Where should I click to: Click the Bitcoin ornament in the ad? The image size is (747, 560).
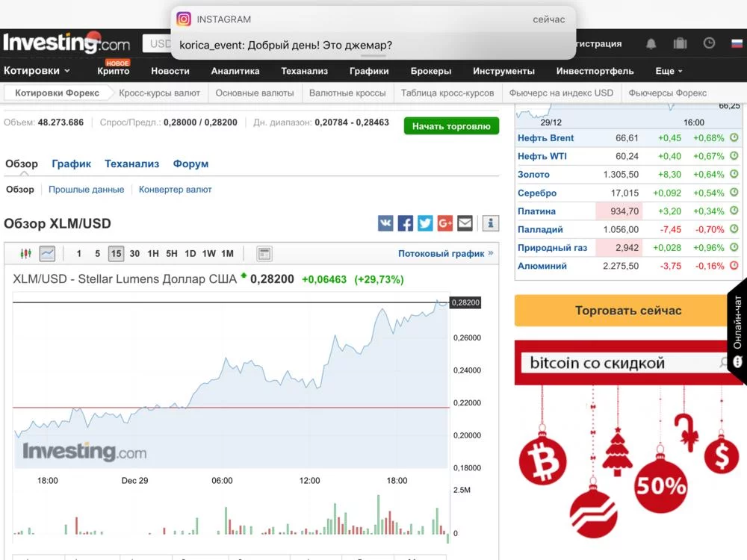pos(542,460)
